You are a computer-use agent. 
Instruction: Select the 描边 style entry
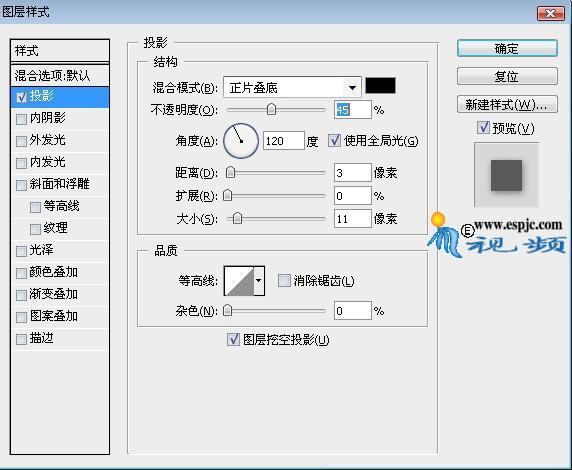pyautogui.click(x=60, y=338)
